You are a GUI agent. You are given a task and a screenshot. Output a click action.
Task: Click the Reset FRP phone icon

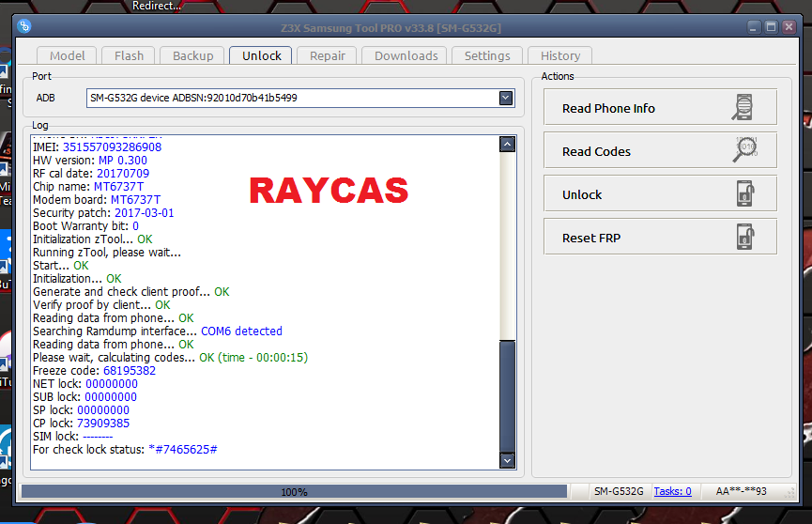point(744,237)
